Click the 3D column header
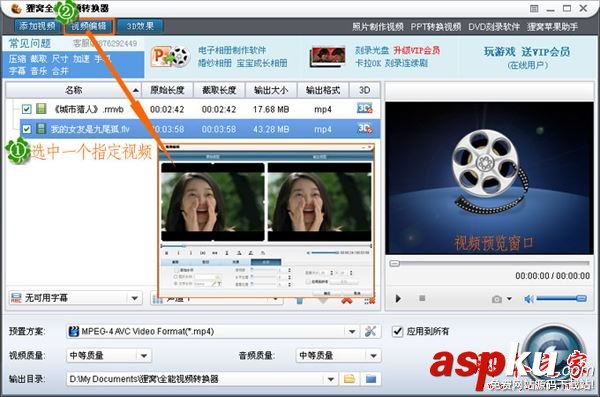This screenshot has height=397, width=600. click(x=365, y=90)
